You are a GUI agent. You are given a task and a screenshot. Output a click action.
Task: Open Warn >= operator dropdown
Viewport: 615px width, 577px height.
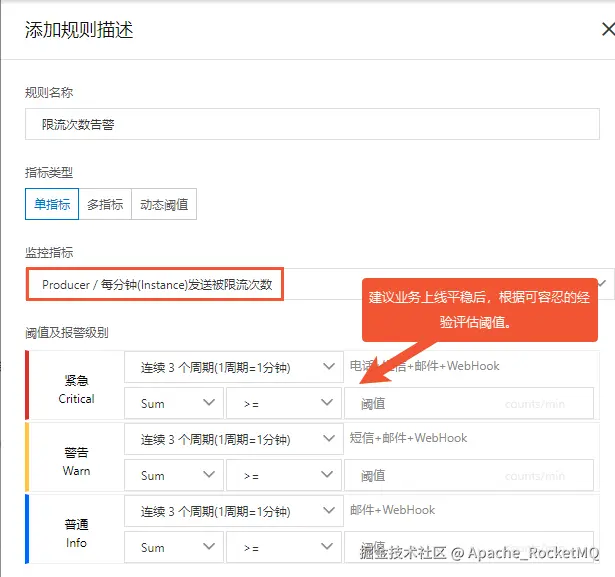coord(284,475)
